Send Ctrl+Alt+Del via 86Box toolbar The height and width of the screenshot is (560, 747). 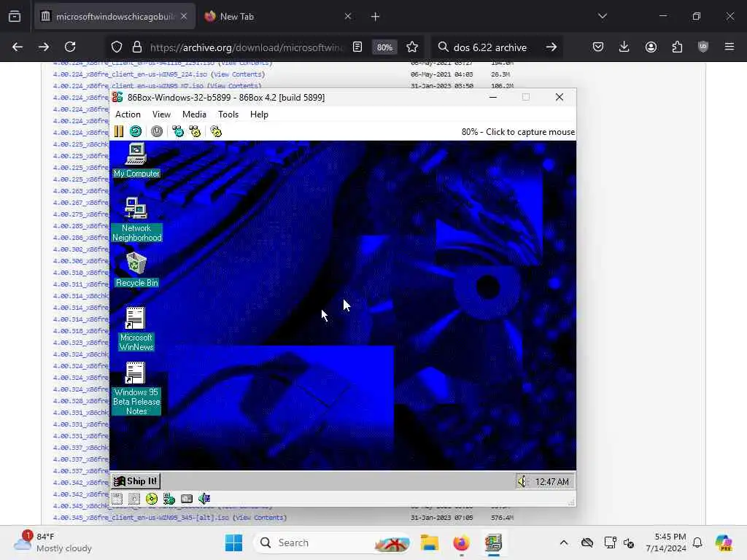[x=178, y=131]
